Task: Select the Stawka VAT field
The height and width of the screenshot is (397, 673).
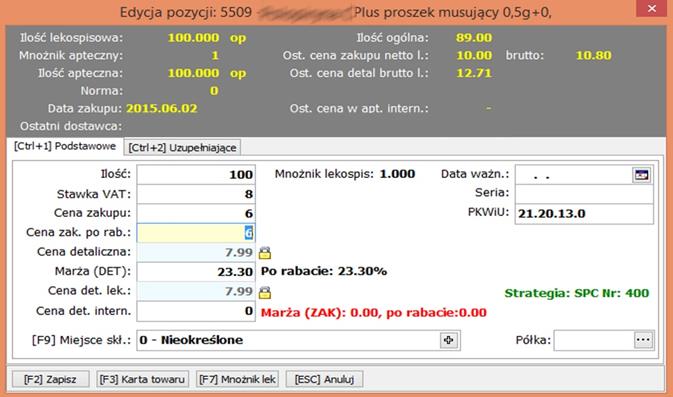Action: click(196, 194)
